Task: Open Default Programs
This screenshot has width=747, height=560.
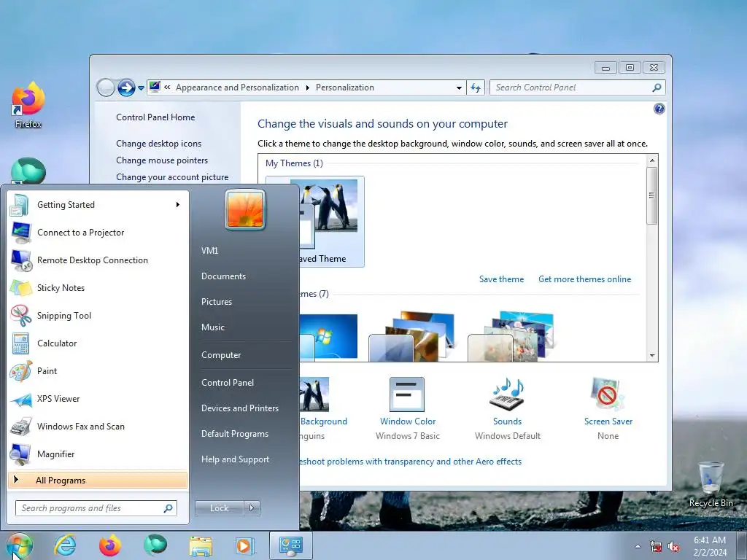Action: 235,435
